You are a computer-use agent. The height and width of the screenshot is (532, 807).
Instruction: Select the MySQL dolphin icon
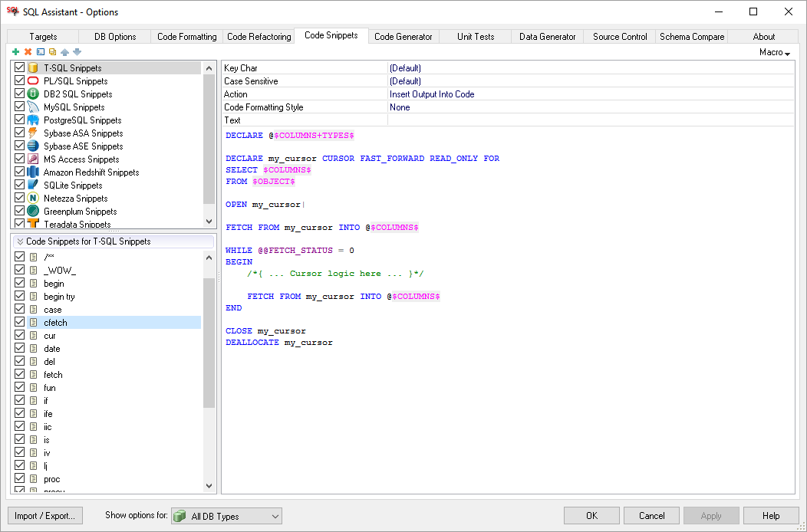pos(33,107)
